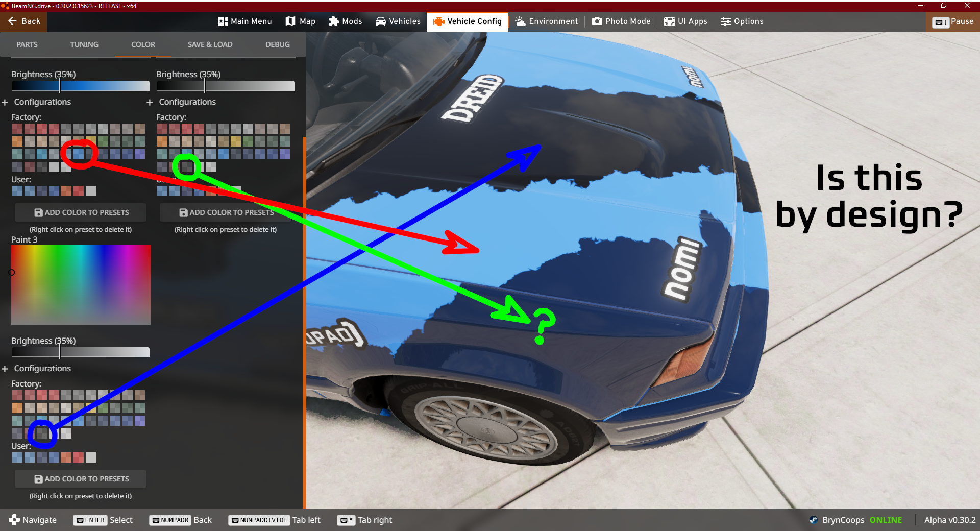Adjust the Brightness slider under Paint 3
Screen dimensions: 980x531
(81, 352)
